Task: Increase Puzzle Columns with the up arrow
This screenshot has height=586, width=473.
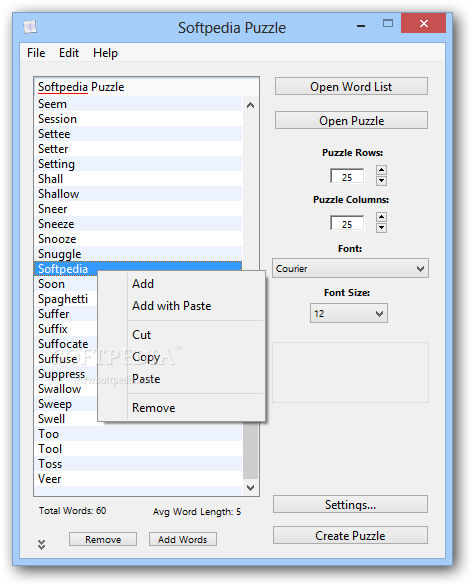Action: coord(381,217)
